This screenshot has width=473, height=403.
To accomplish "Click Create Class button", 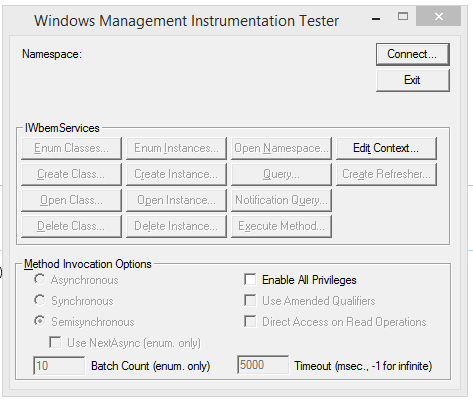I will click(x=71, y=174).
